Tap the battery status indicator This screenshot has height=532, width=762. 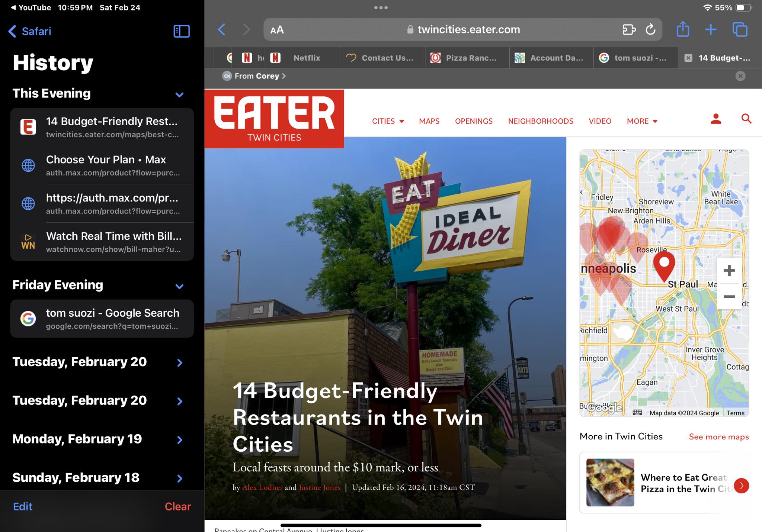click(x=743, y=7)
